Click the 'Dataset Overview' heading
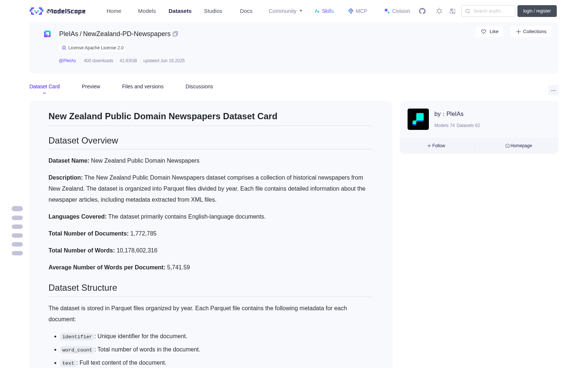 coord(83,141)
